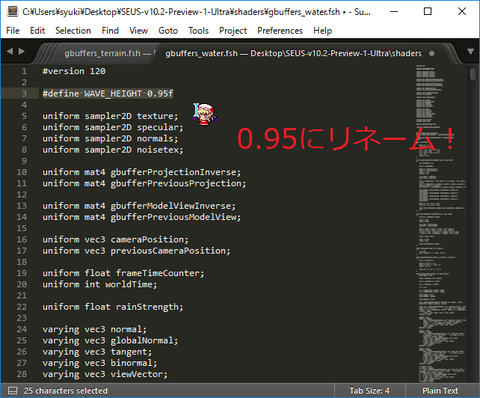Click line number 1 in gutter
The width and height of the screenshot is (480, 398).
coord(24,71)
